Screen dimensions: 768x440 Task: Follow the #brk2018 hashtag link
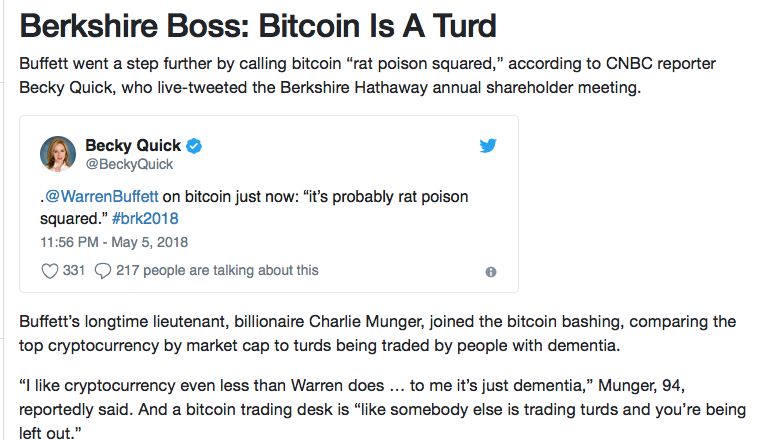point(145,219)
